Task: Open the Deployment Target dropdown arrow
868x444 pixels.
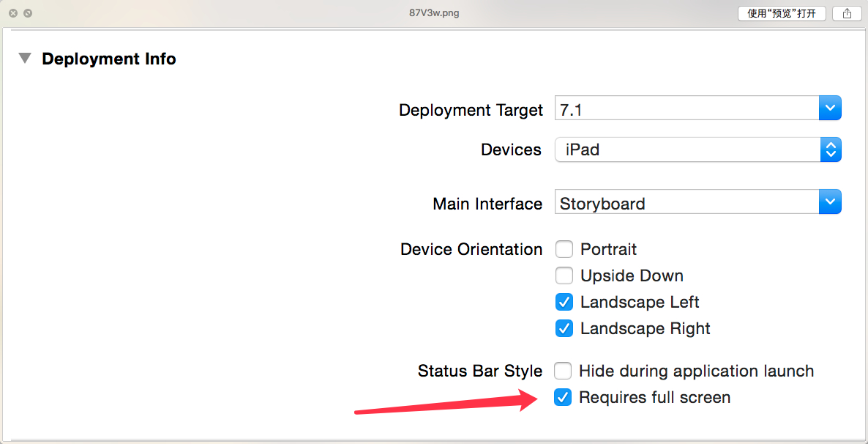Action: pos(830,108)
